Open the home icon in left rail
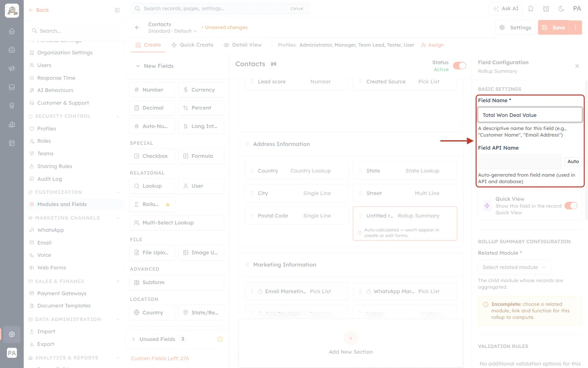The width and height of the screenshot is (588, 368). (x=12, y=31)
